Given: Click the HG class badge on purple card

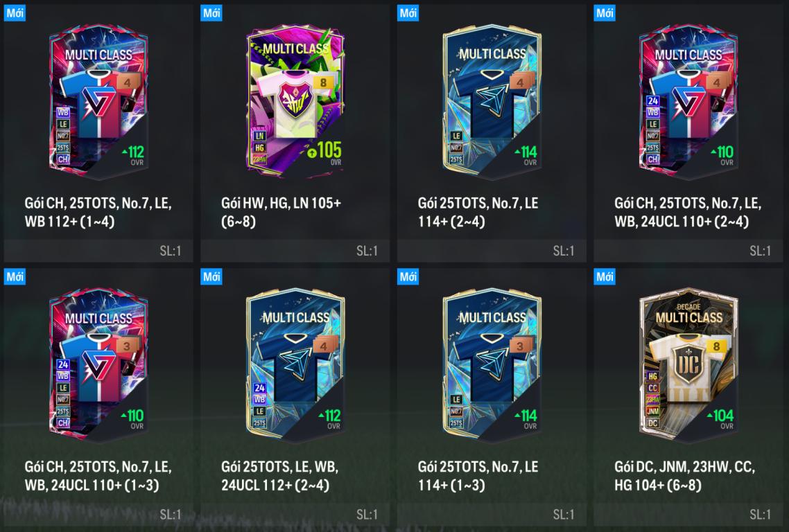Looking at the screenshot, I should 259,148.
